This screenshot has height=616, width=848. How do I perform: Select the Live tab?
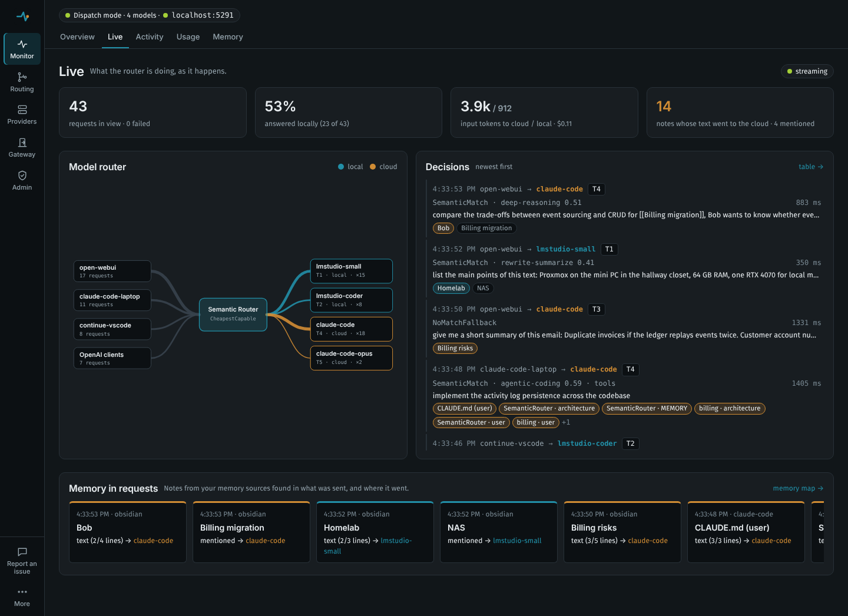coord(115,37)
